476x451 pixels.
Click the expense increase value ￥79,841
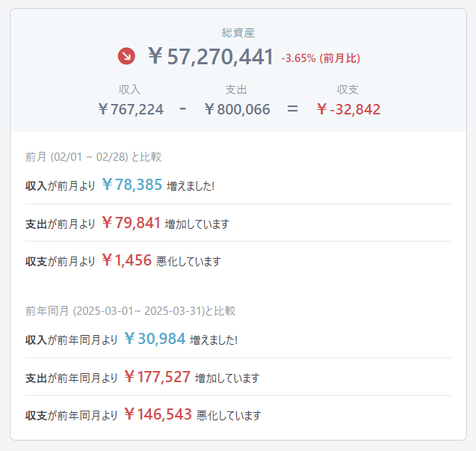tap(131, 223)
